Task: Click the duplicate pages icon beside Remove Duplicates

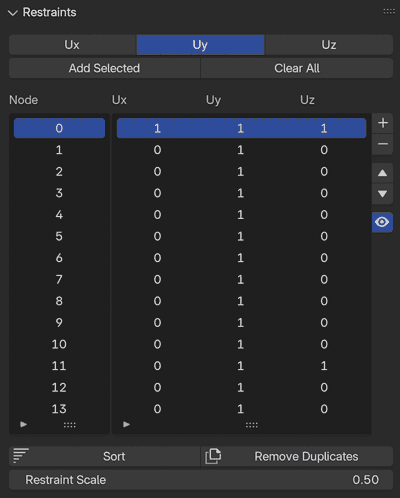Action: coord(213,456)
